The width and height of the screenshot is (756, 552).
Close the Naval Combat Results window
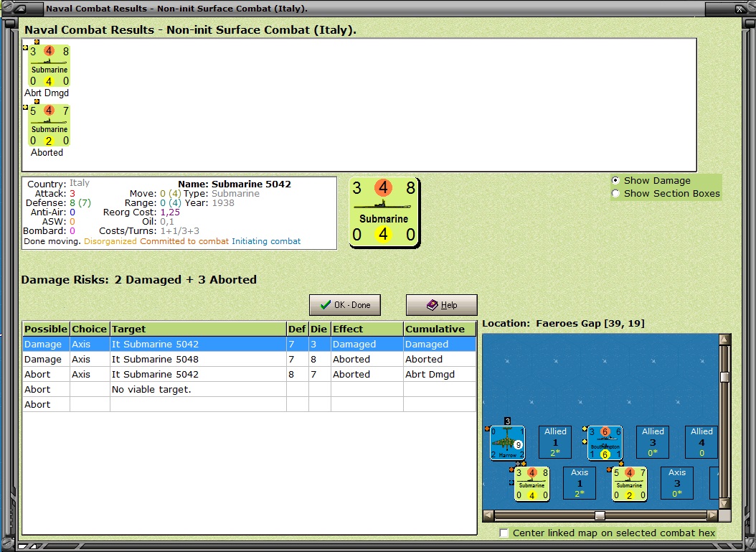(x=740, y=9)
